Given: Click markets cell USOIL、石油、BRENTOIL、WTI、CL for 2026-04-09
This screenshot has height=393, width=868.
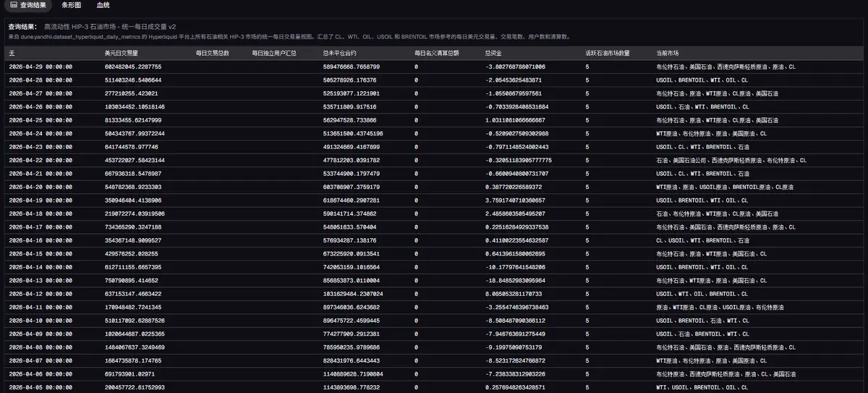Looking at the screenshot, I should click(x=702, y=334).
